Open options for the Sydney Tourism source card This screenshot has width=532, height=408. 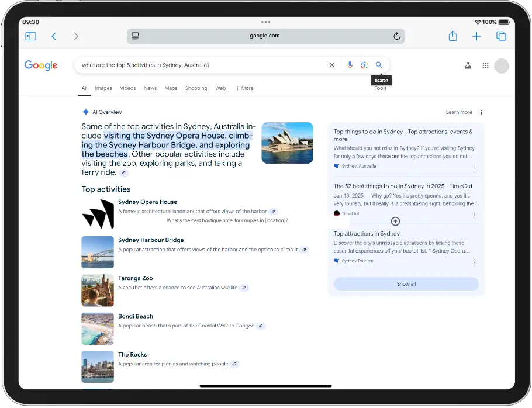click(475, 261)
